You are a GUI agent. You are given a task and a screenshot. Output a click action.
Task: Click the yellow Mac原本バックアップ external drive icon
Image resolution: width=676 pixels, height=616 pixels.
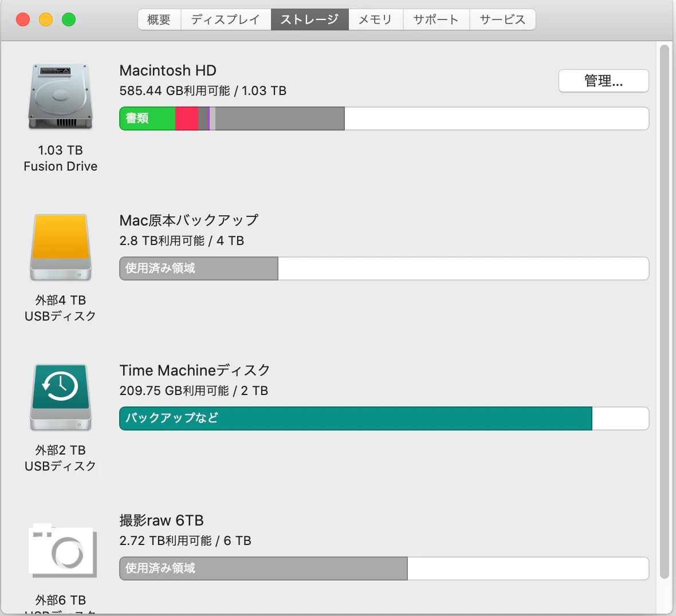coord(60,247)
